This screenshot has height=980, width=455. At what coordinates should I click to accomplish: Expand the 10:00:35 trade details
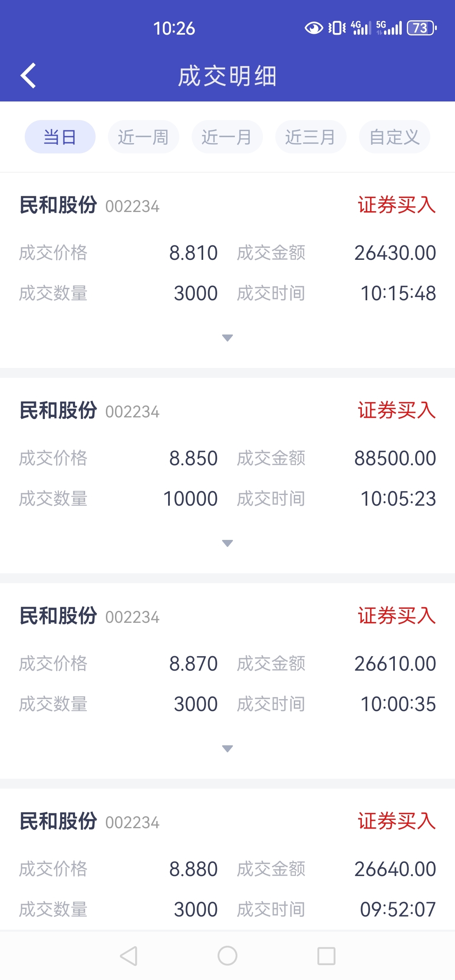tap(227, 748)
